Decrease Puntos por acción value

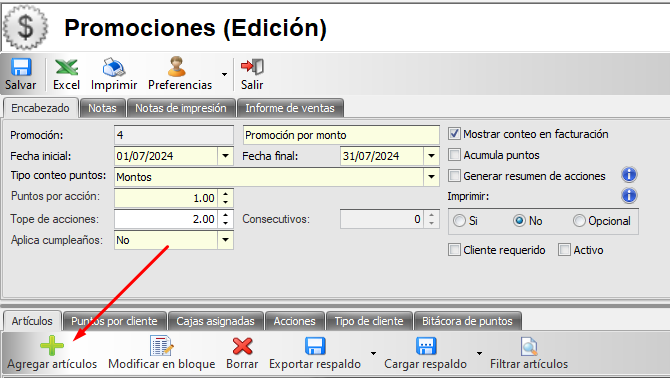point(225,202)
